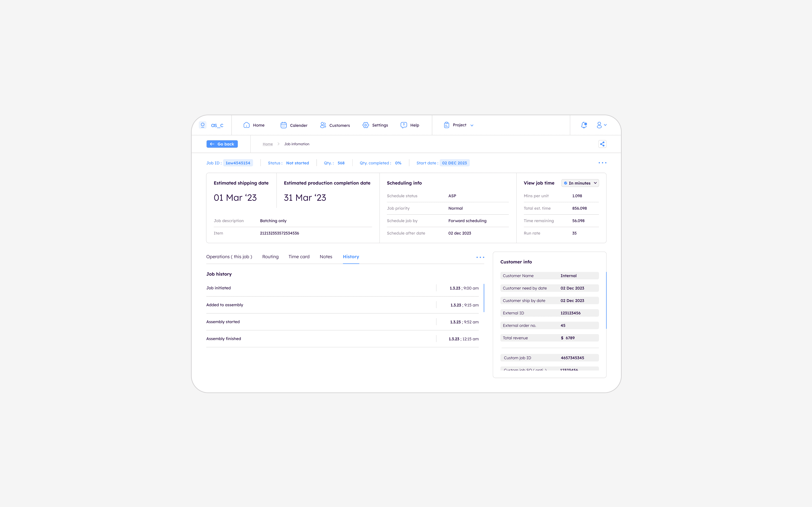Click the Customers people icon
812x507 pixels.
point(323,125)
